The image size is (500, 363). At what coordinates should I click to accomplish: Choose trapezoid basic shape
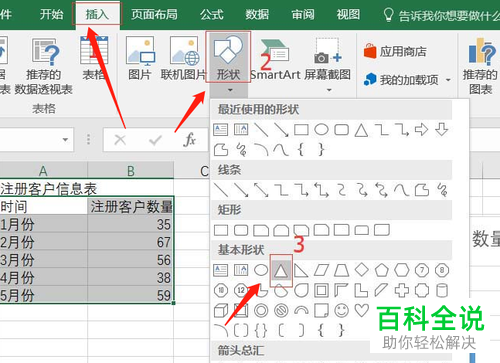coord(341,271)
